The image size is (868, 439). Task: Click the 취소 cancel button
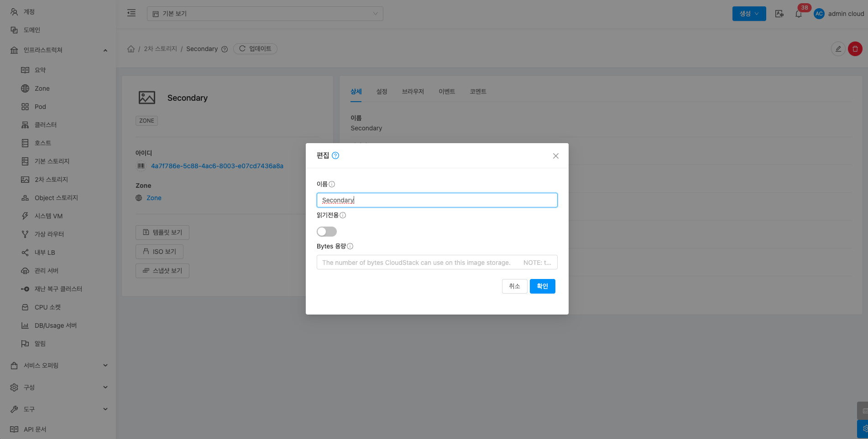click(x=514, y=286)
